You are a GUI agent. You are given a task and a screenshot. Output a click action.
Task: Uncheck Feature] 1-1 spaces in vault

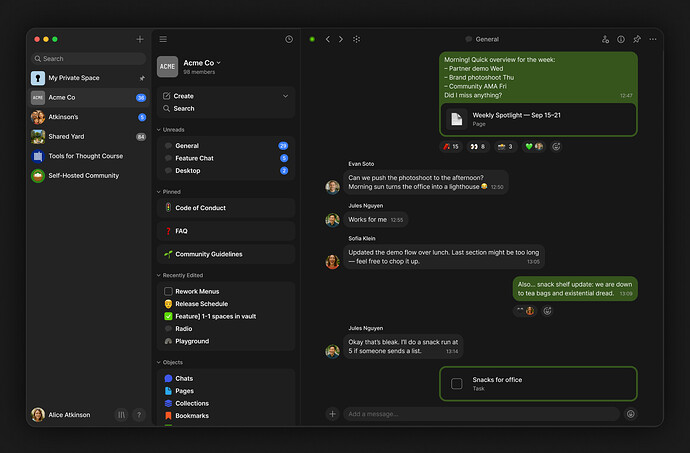click(168, 316)
